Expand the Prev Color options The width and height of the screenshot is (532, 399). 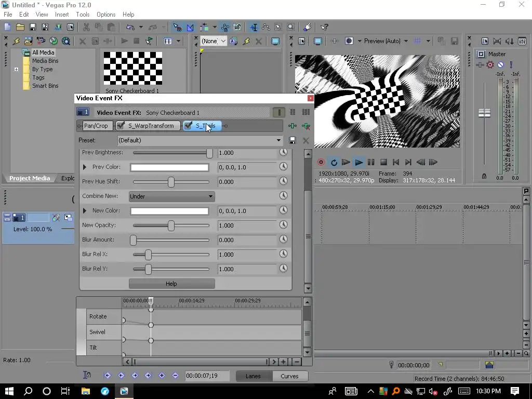pyautogui.click(x=85, y=167)
